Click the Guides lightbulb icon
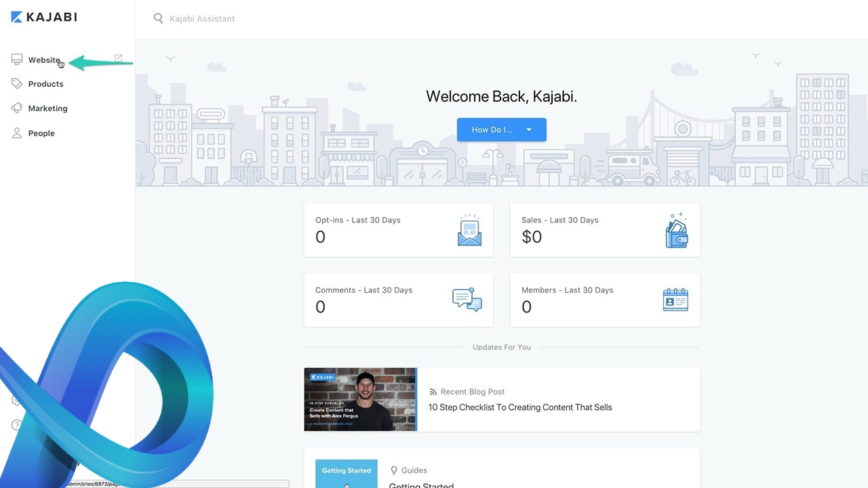This screenshot has height=488, width=868. (x=394, y=470)
